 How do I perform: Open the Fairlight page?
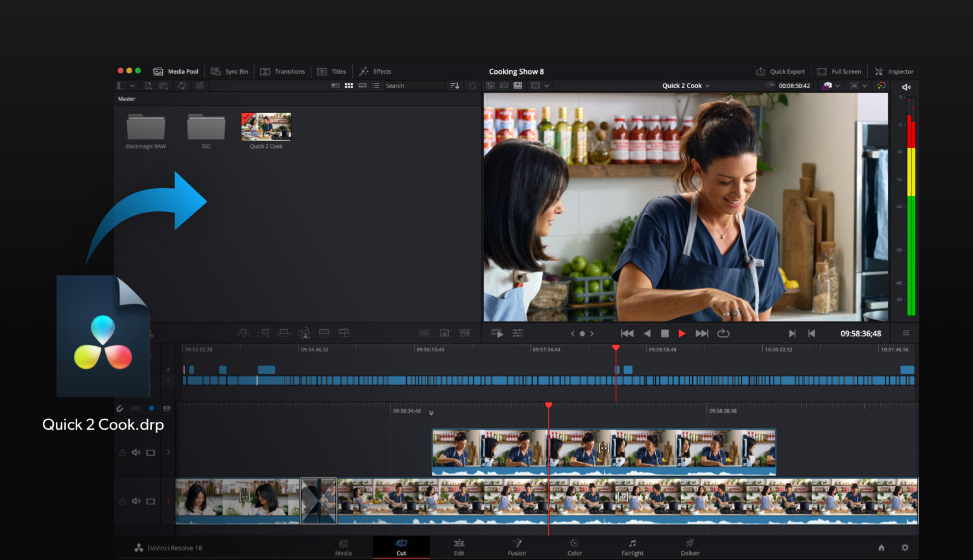coord(632,548)
